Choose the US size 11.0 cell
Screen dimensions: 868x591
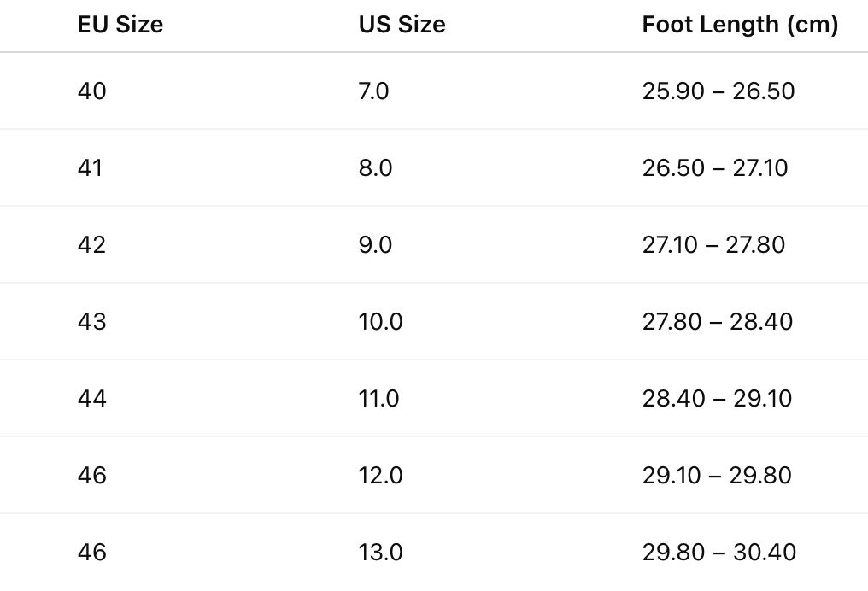[378, 398]
